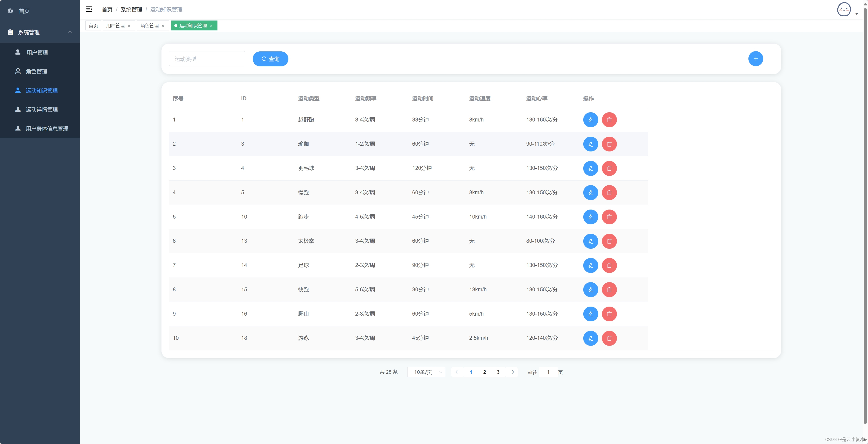Open 运动详情管理 in the sidebar
This screenshot has height=444, width=868.
(x=41, y=110)
